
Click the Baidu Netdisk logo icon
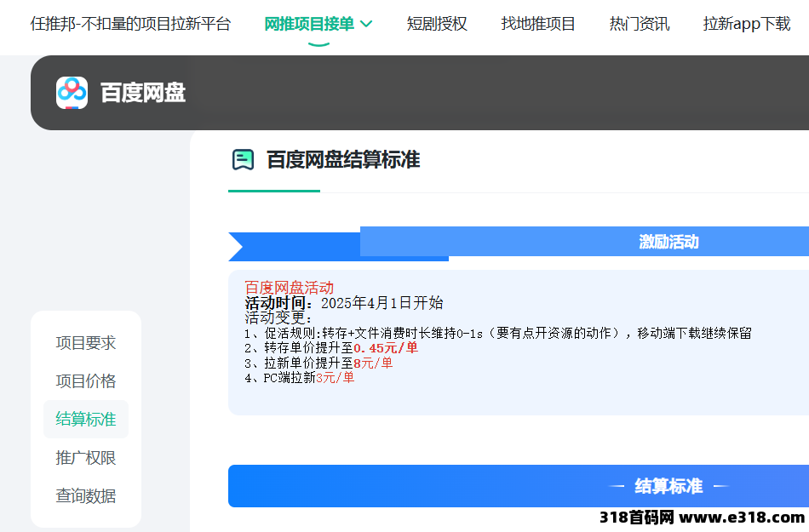[72, 93]
